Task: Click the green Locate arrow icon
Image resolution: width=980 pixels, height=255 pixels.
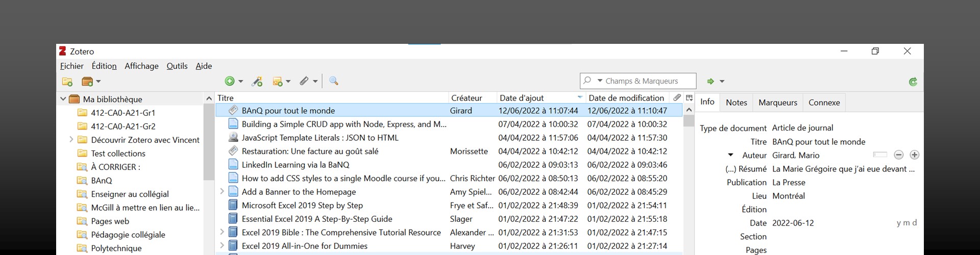Action: (710, 82)
